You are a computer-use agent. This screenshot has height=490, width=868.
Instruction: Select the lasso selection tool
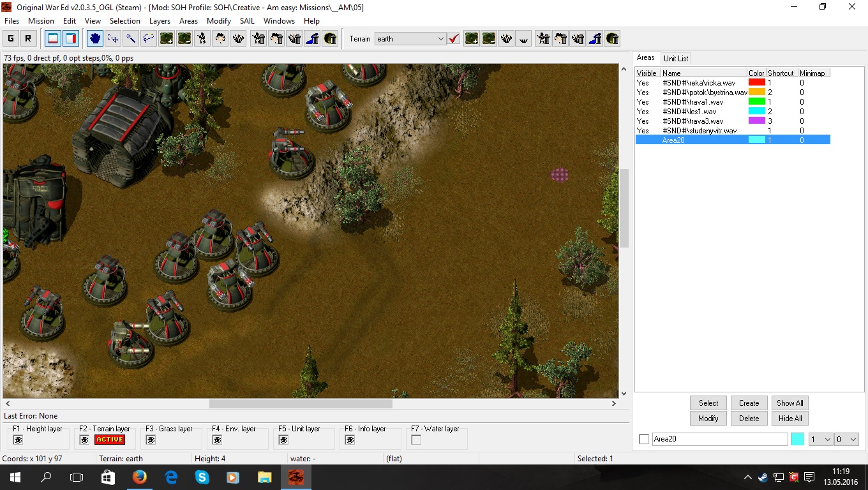tap(149, 38)
